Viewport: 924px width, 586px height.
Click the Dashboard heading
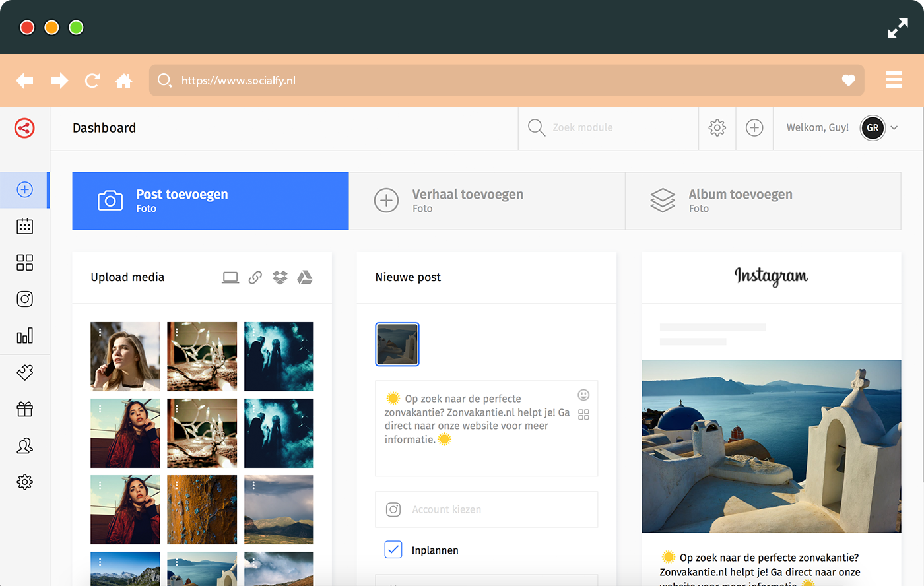(104, 128)
